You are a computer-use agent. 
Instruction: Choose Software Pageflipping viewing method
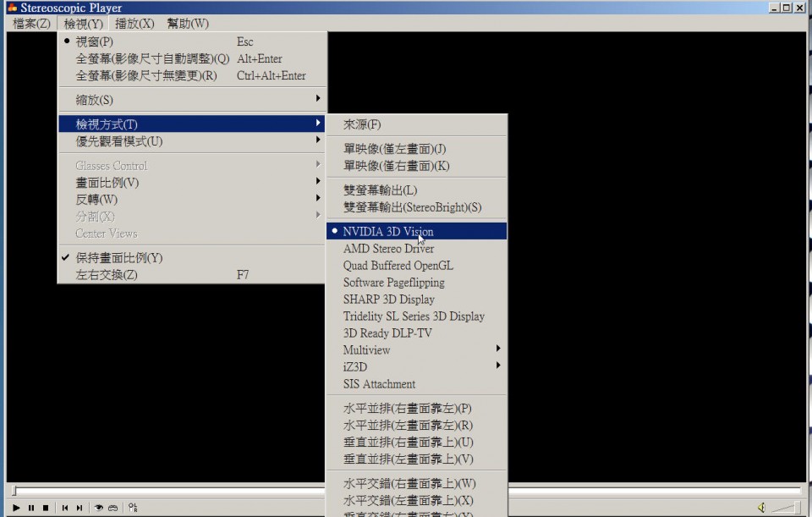click(416, 283)
